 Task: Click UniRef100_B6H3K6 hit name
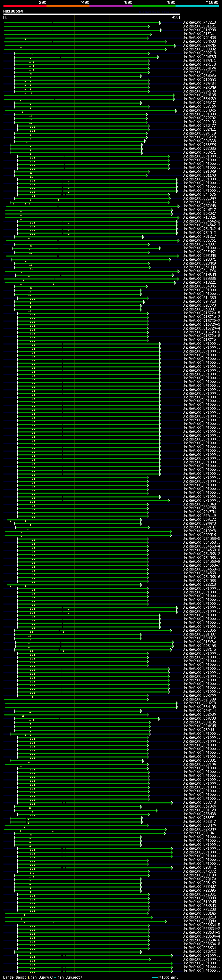(x=199, y=110)
